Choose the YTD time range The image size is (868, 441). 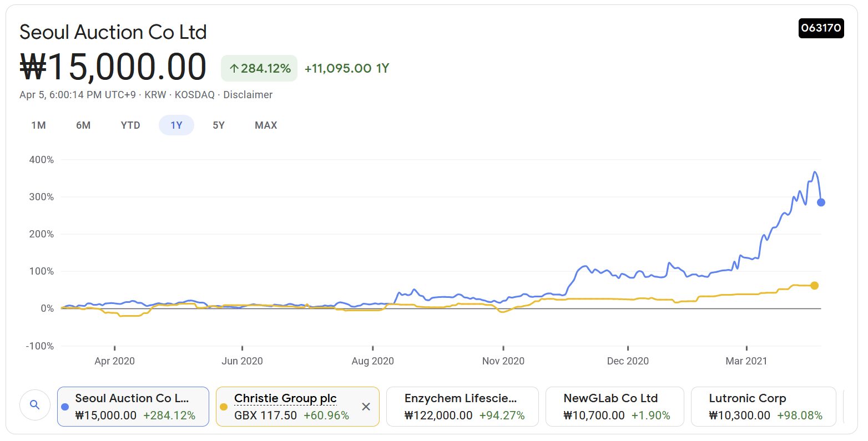(130, 125)
